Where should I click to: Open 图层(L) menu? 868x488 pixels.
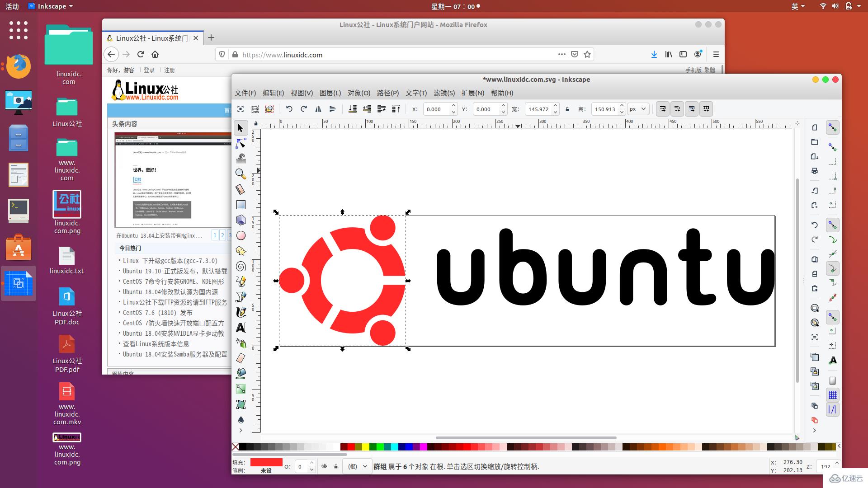point(330,93)
